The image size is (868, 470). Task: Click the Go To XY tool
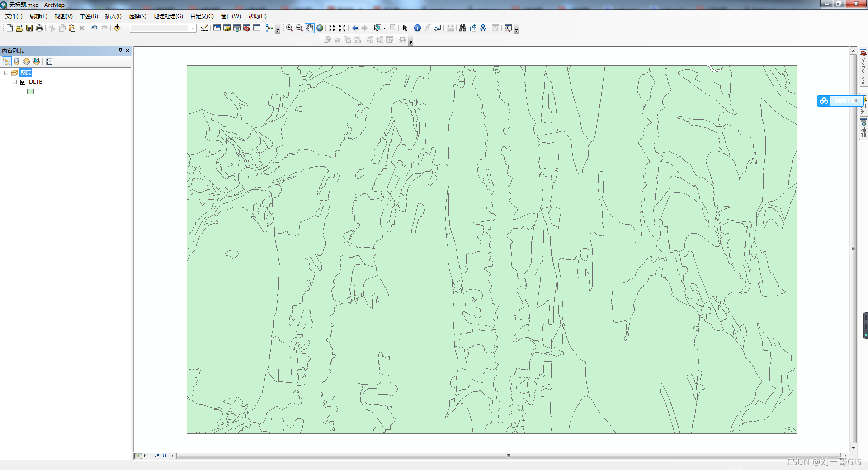point(483,28)
